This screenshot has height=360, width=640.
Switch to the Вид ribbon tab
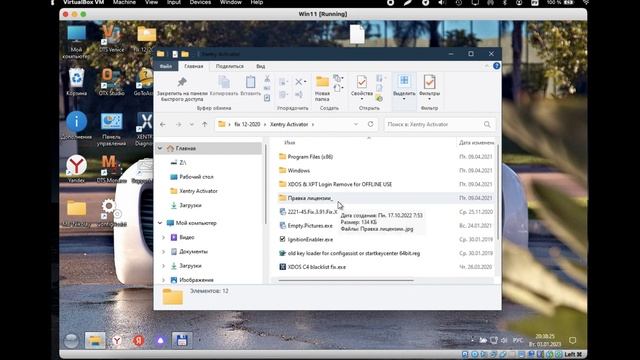260,66
